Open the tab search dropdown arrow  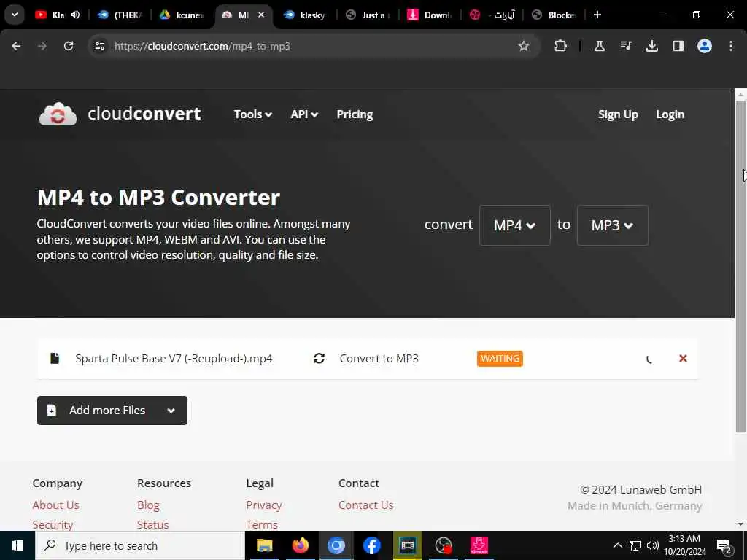pos(15,15)
